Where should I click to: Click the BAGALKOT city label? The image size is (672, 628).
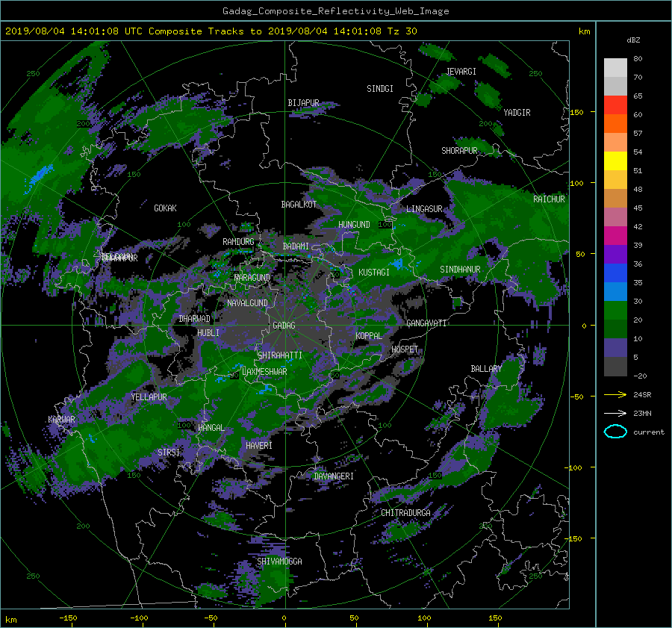click(299, 205)
